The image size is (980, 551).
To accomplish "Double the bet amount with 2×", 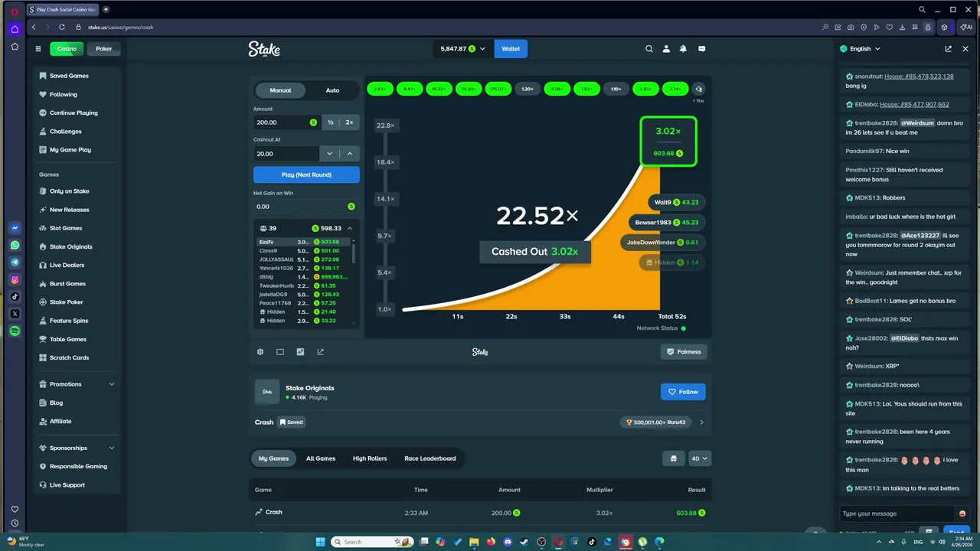I will [x=350, y=122].
